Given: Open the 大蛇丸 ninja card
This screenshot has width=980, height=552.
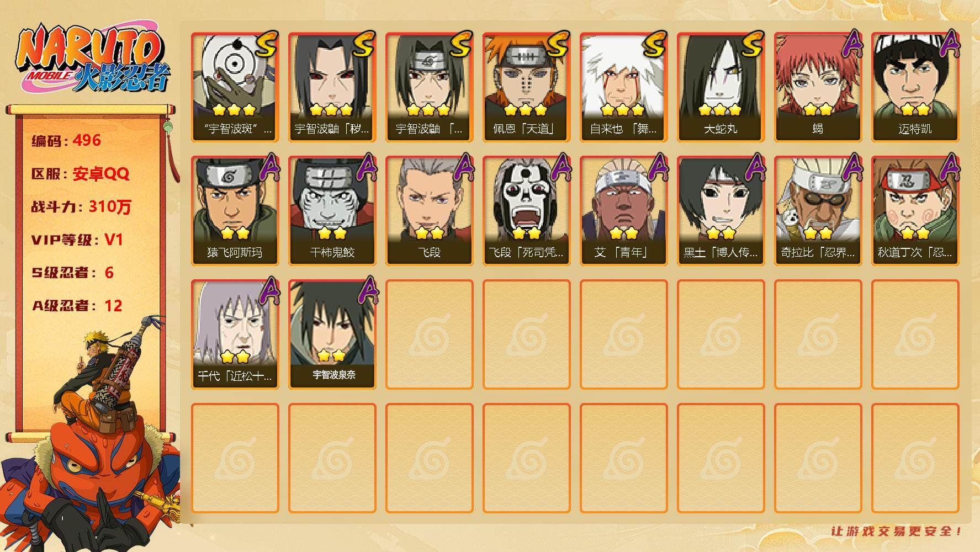Looking at the screenshot, I should (721, 87).
